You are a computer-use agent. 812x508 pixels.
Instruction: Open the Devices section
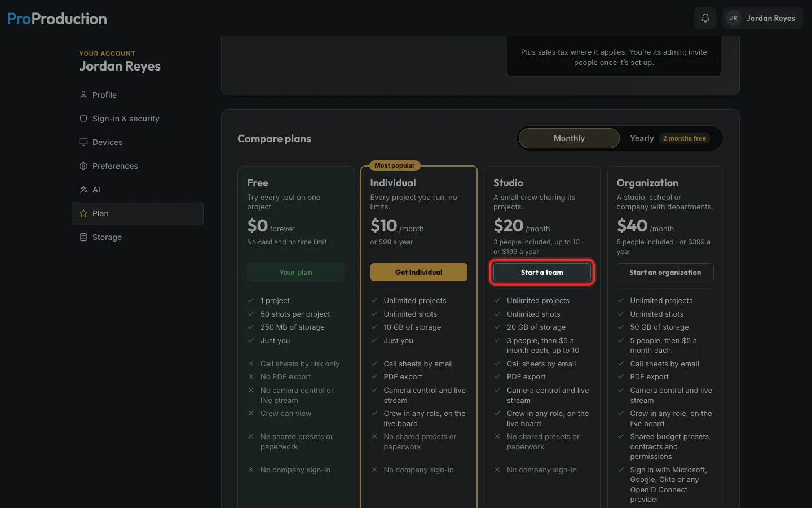pyautogui.click(x=138, y=142)
